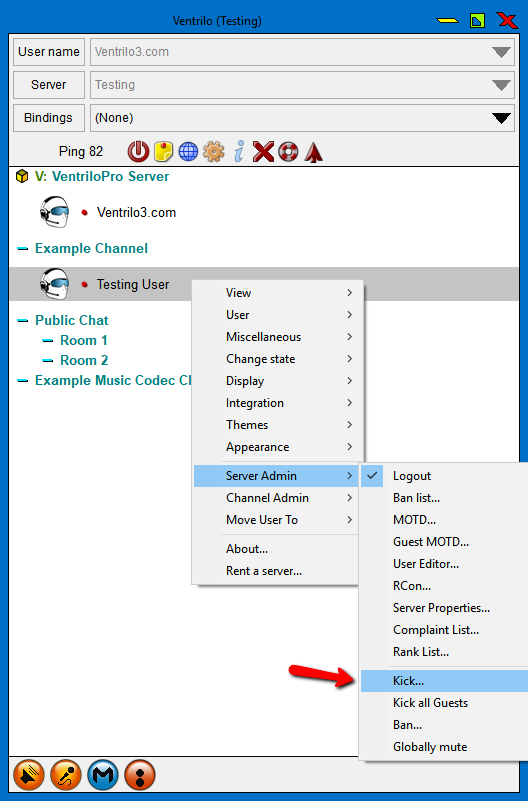The width and height of the screenshot is (528, 801).
Task: Collapse the Room 1 dash
Action: 47,341
